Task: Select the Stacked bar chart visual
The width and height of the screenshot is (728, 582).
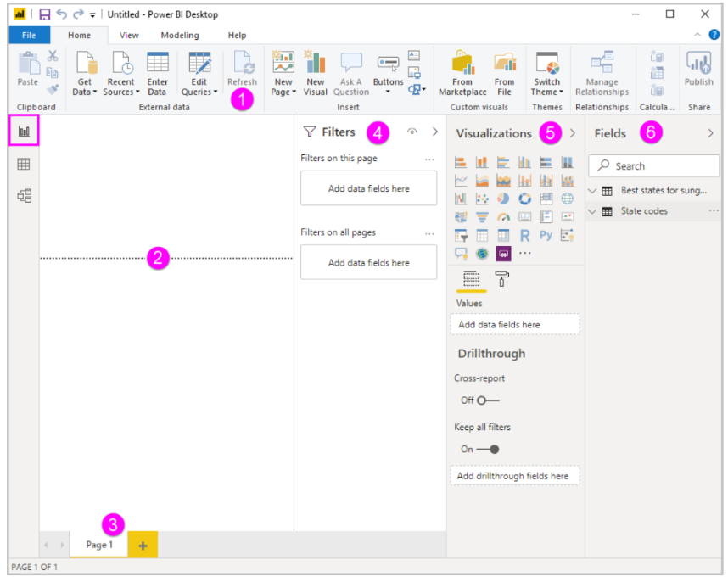Action: pos(461,162)
